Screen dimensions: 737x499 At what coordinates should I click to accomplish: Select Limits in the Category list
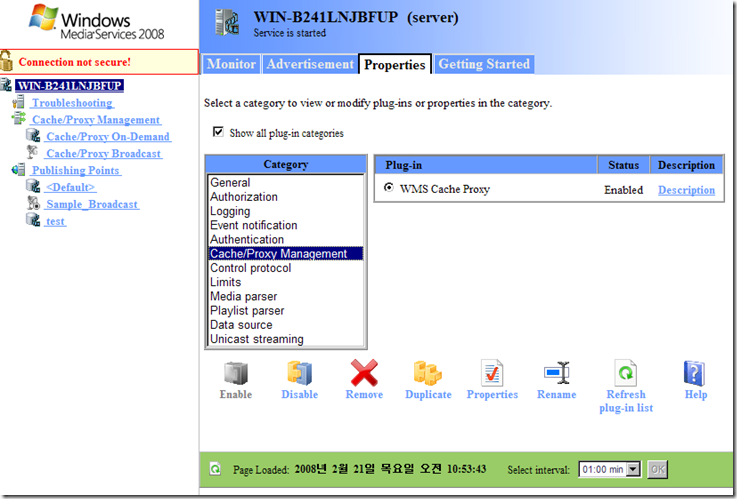point(286,282)
